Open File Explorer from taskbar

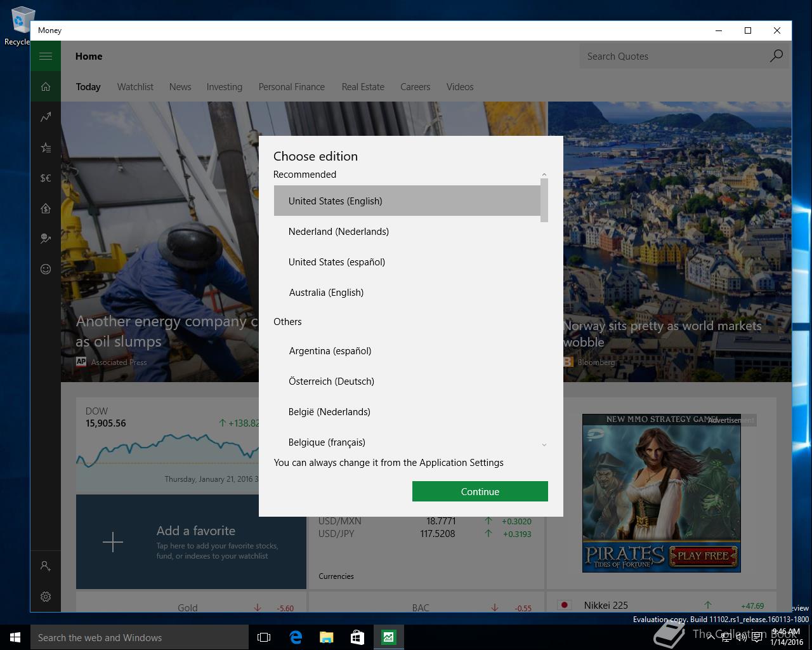326,637
